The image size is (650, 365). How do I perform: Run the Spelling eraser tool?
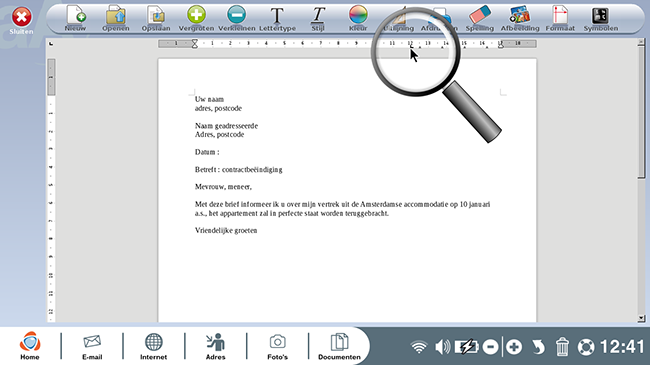tap(480, 18)
